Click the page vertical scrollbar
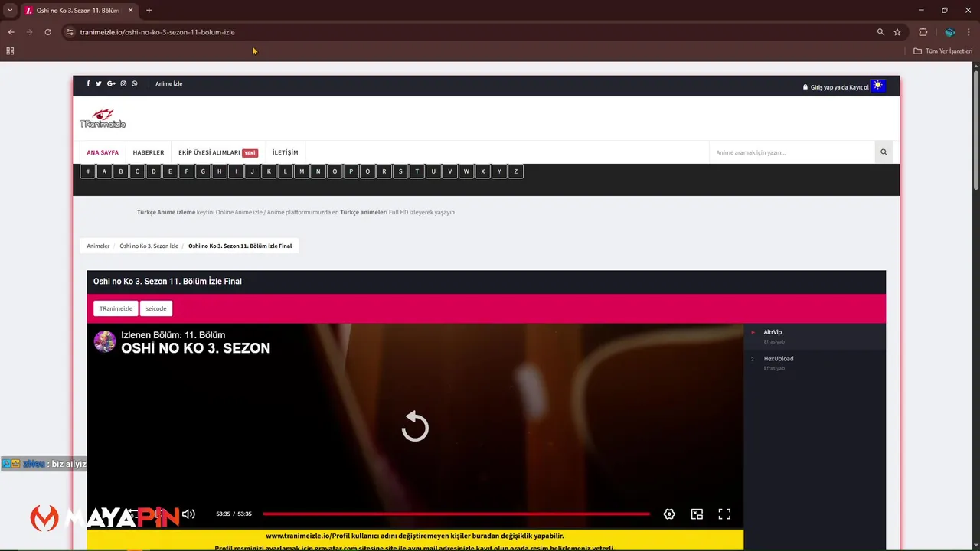The width and height of the screenshot is (980, 551). point(976,130)
